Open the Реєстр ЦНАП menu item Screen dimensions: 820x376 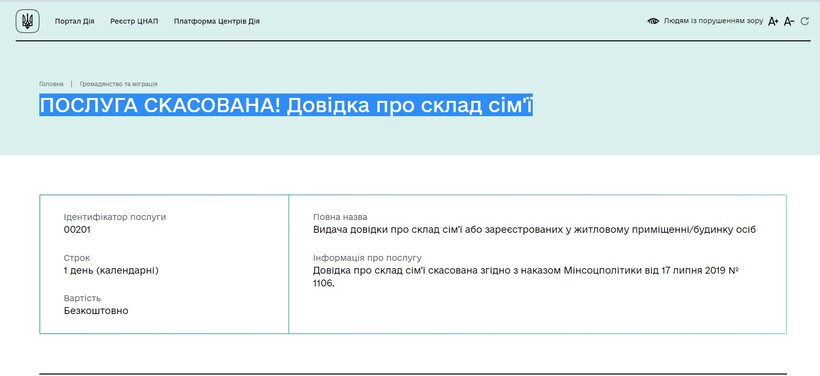[134, 21]
